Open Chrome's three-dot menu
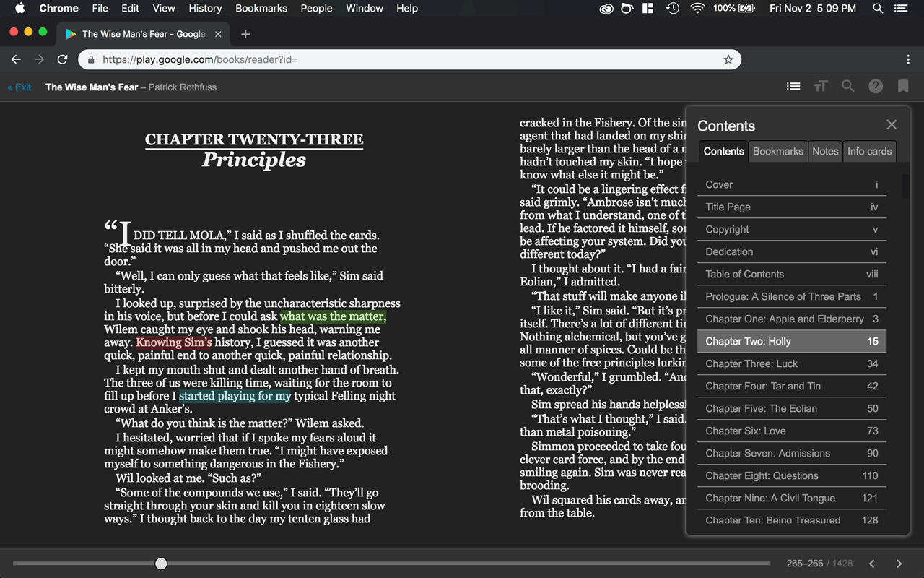 pos(908,59)
